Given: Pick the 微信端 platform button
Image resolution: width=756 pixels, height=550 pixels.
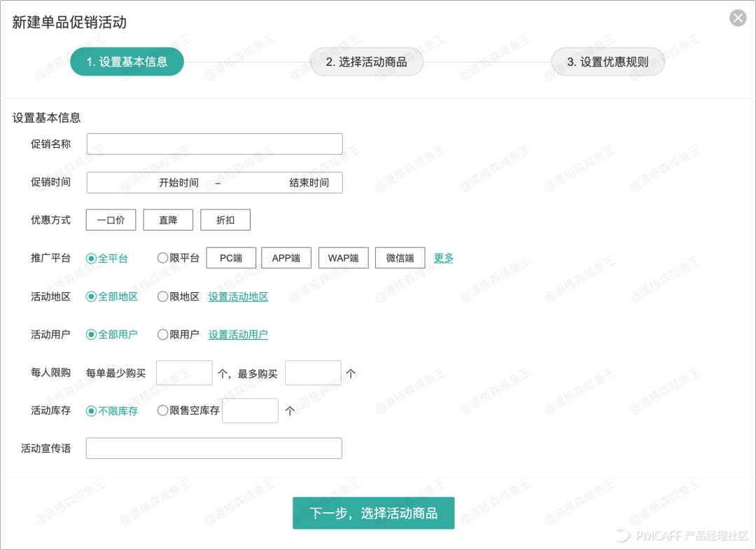Looking at the screenshot, I should click(400, 258).
